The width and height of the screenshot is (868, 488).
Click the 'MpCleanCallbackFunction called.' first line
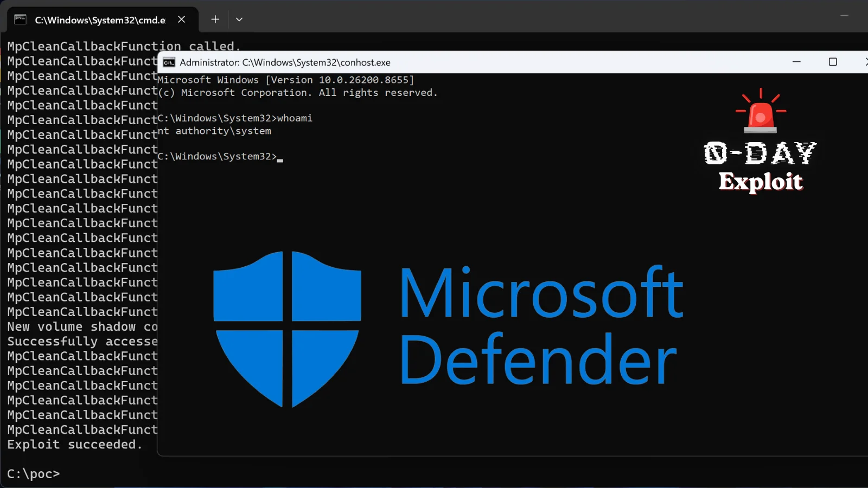tap(124, 47)
